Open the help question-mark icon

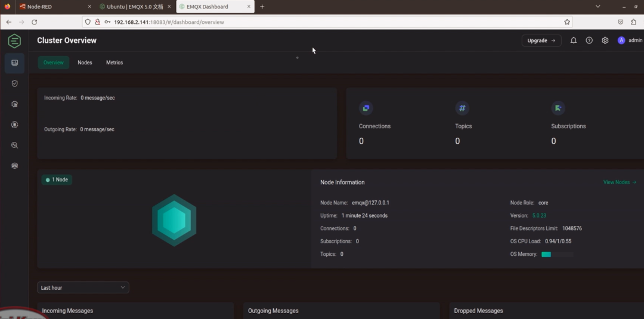click(x=589, y=40)
